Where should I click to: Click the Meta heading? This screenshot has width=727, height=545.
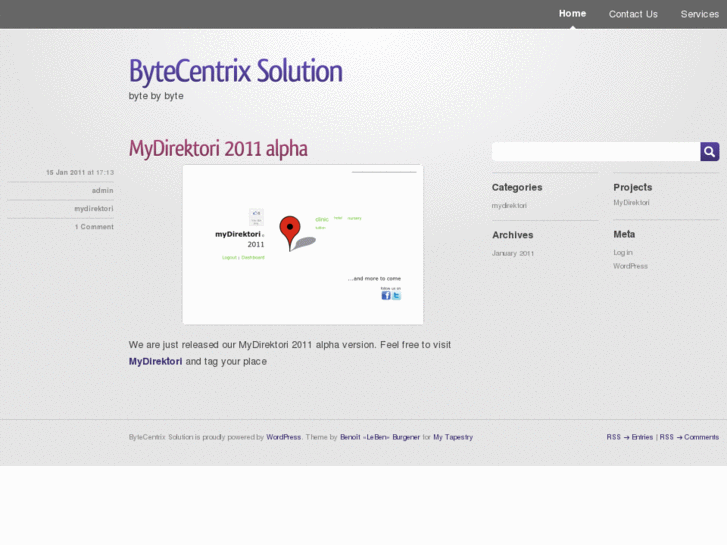click(624, 234)
